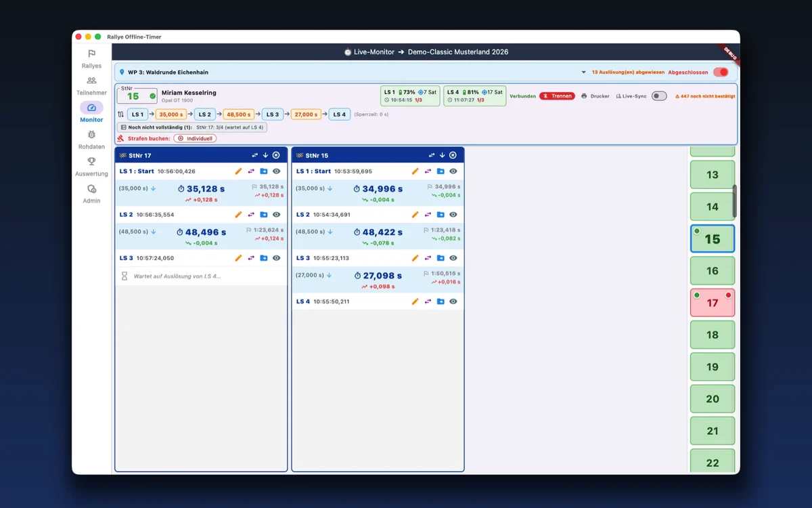Open the Rallyes section in the sidebar
This screenshot has height=508, width=812.
(x=91, y=59)
